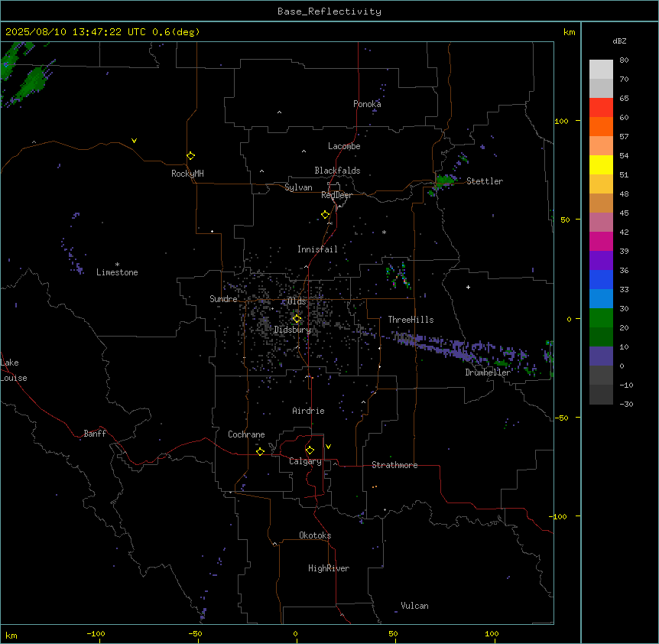
Task: Click the green radar echo near Stettler
Action: click(444, 181)
